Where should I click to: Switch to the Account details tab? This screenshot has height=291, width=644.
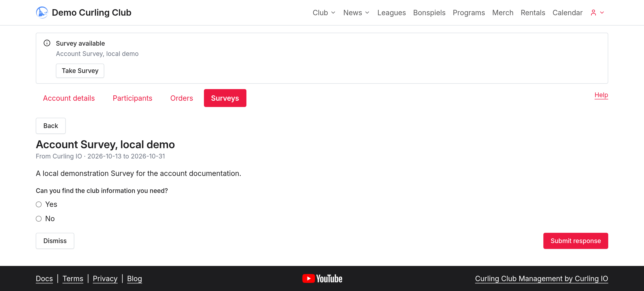69,98
